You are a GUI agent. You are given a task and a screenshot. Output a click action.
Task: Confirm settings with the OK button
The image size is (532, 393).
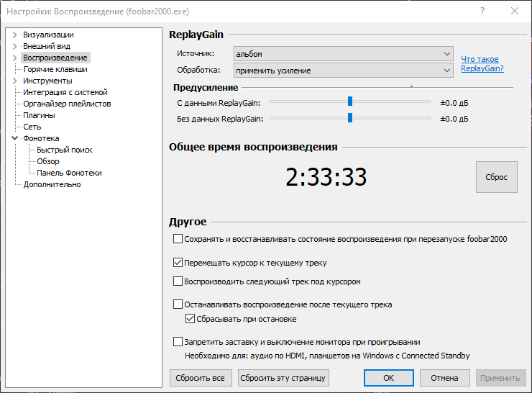[388, 378]
